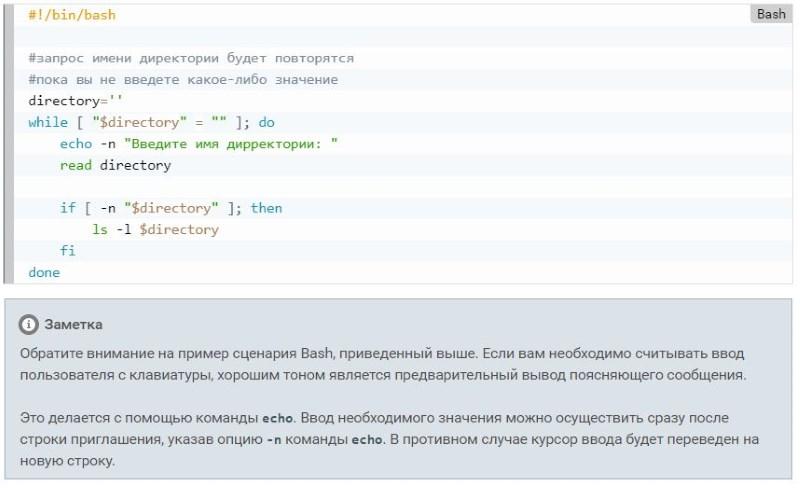This screenshot has width=800, height=488.
Task: Click the info icon beside Заметка
Action: [29, 324]
